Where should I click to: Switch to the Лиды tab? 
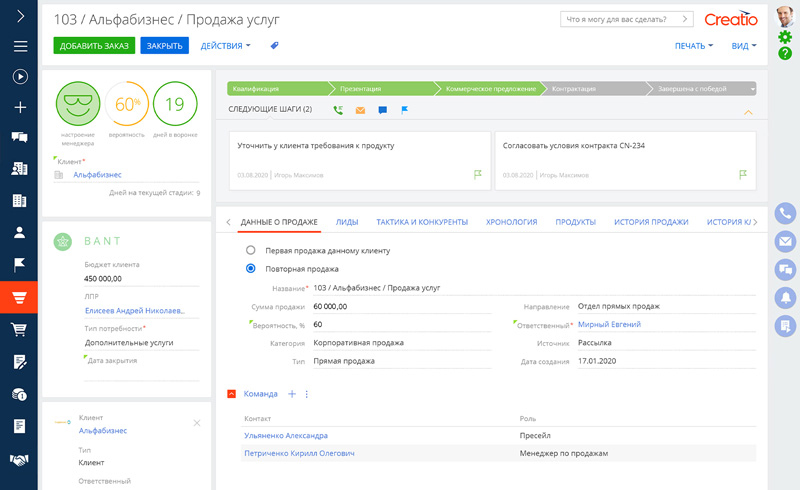pos(347,222)
